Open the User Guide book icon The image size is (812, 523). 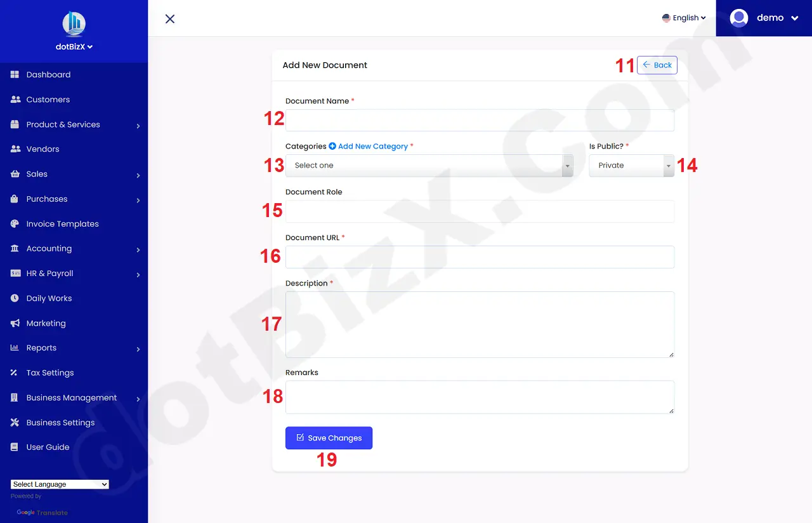14,447
